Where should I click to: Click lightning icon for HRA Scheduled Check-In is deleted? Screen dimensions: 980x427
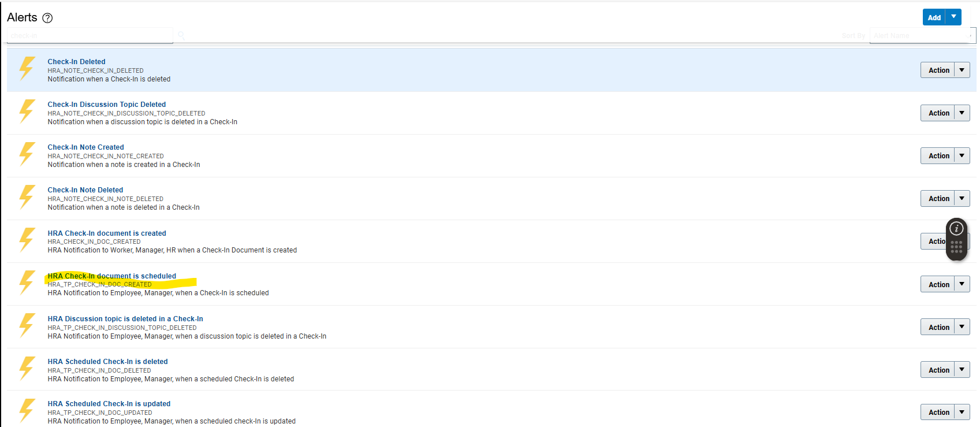[x=27, y=369]
